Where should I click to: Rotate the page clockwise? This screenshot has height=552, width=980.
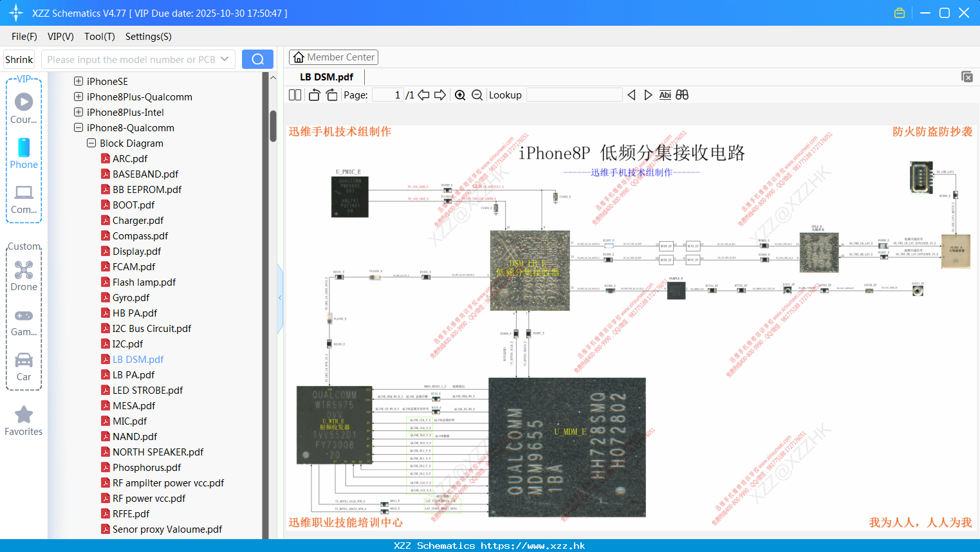tap(331, 95)
